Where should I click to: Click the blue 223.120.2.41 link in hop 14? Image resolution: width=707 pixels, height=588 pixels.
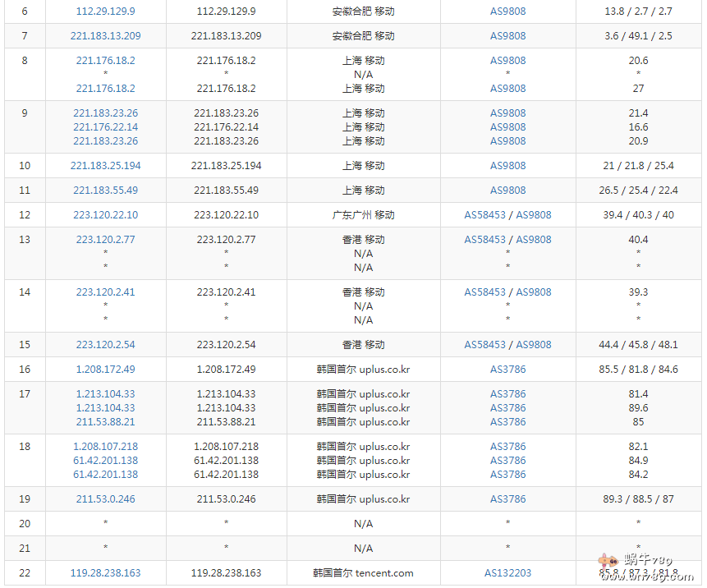(105, 292)
